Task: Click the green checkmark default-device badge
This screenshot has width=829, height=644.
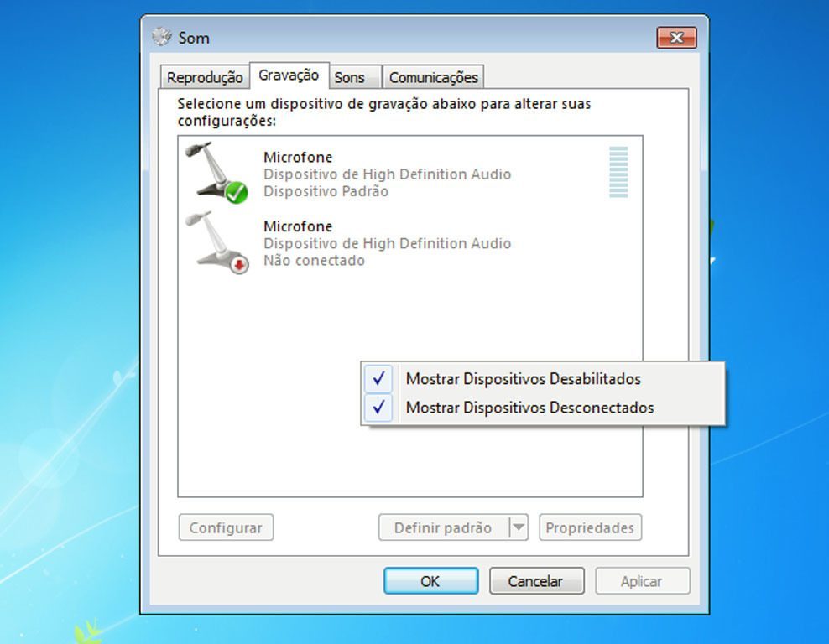Action: click(237, 192)
